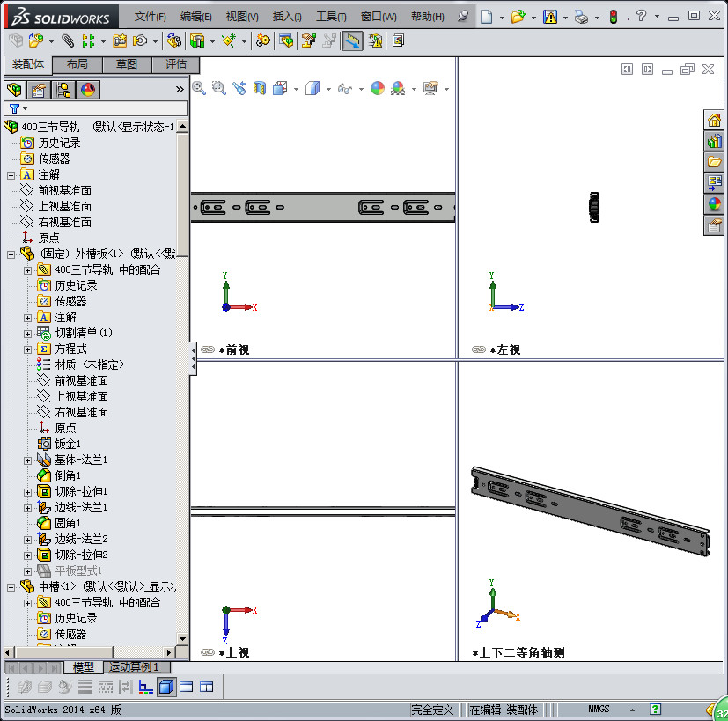Open the DisplayManager color sphere tab
Viewport: 728px width, 721px height.
point(88,89)
